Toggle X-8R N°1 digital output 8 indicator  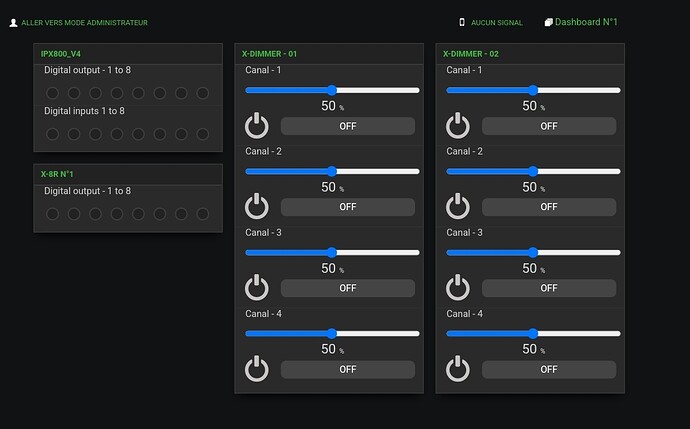pos(202,214)
